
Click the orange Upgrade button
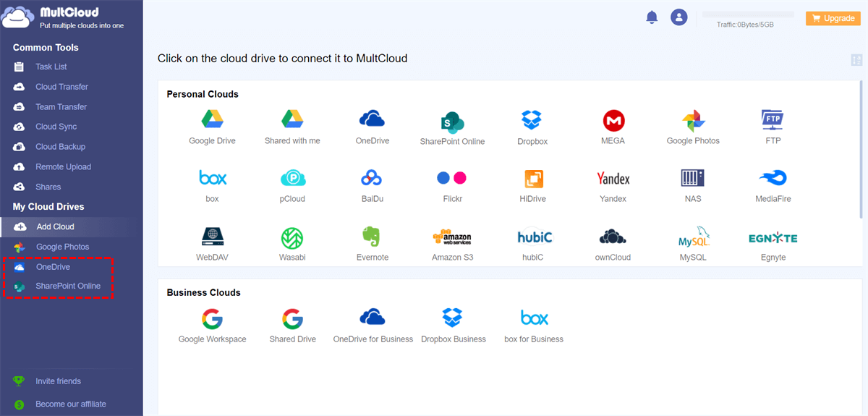coord(833,18)
